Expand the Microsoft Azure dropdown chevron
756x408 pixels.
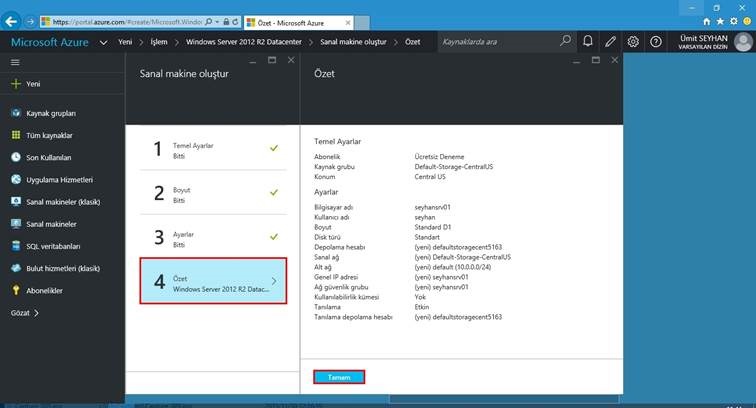tap(103, 42)
